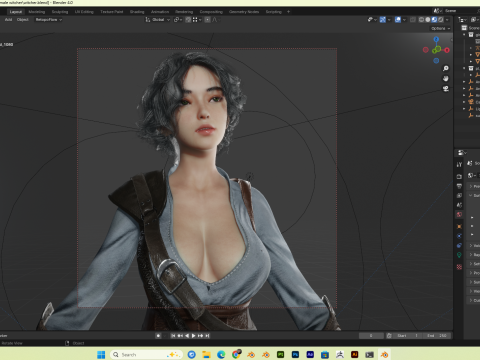
Task: Open the snapping options dropdown
Action: [197, 20]
